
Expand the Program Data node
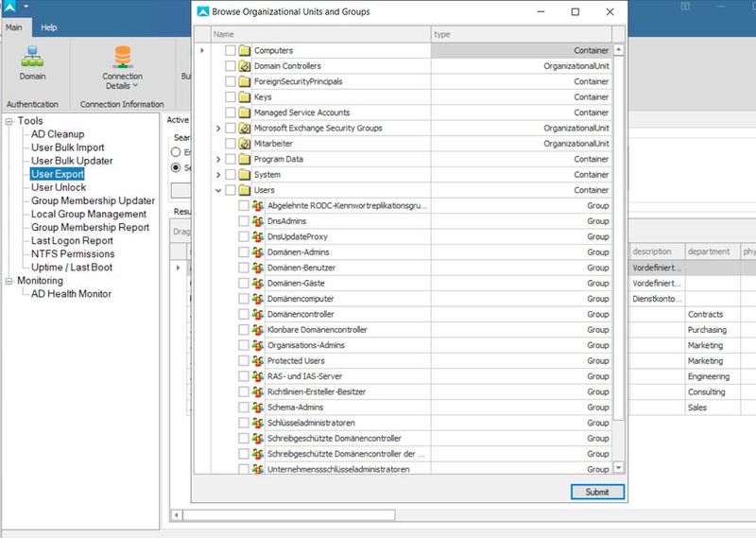(x=218, y=159)
